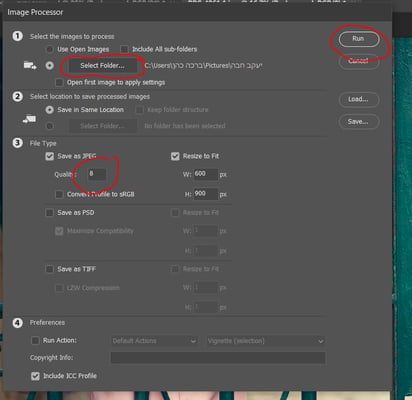Toggle Open first image to apply settings
The height and width of the screenshot is (400, 412).
coord(59,82)
